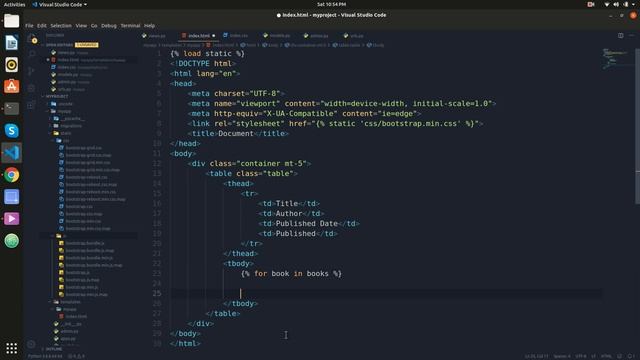Viewport: 640px width, 360px height.
Task: Place cursor on '{% for book in books %}' line
Action: pos(291,273)
